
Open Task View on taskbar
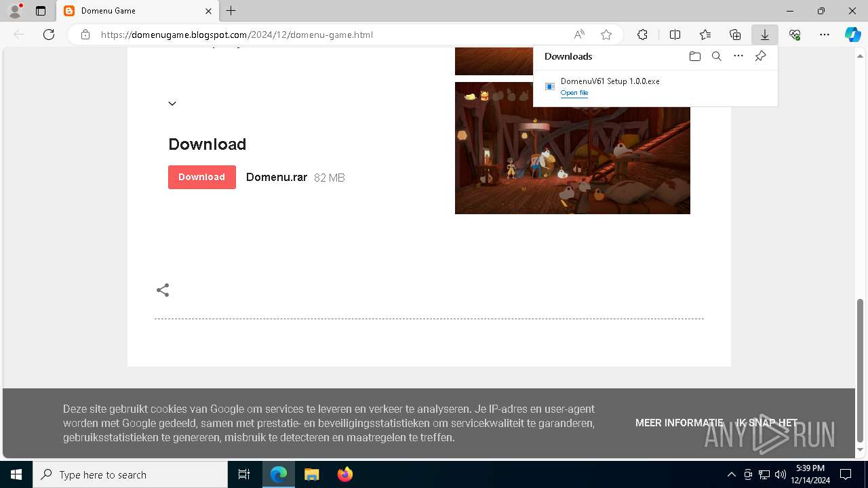click(x=244, y=474)
